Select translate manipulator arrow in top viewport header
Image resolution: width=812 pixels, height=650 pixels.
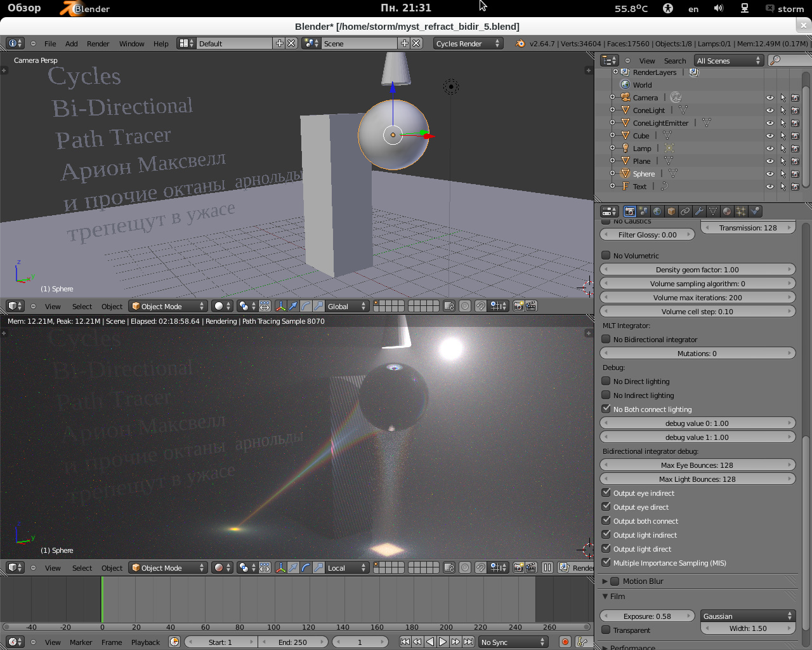(293, 306)
